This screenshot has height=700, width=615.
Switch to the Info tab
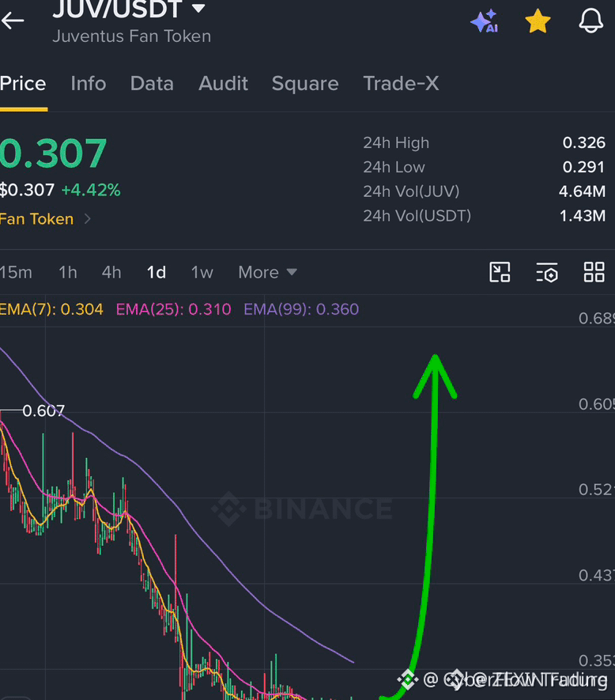click(x=89, y=84)
